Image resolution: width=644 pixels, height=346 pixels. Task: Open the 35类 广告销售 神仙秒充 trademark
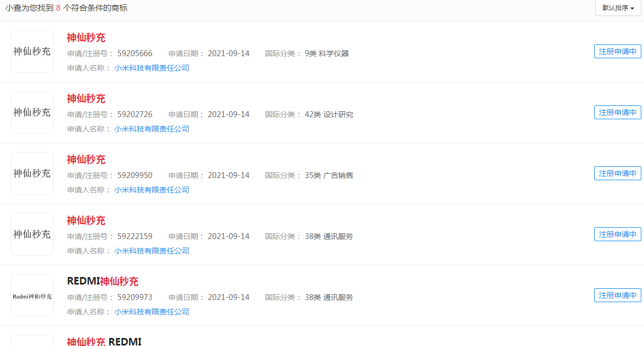(86, 159)
